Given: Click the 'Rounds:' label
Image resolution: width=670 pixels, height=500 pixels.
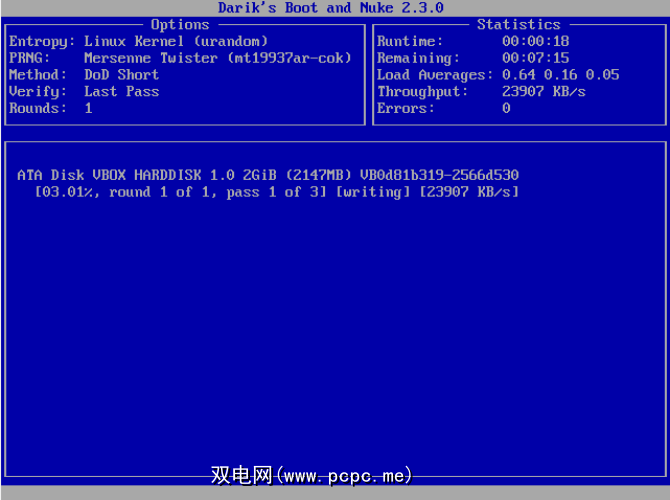Looking at the screenshot, I should coord(38,108).
